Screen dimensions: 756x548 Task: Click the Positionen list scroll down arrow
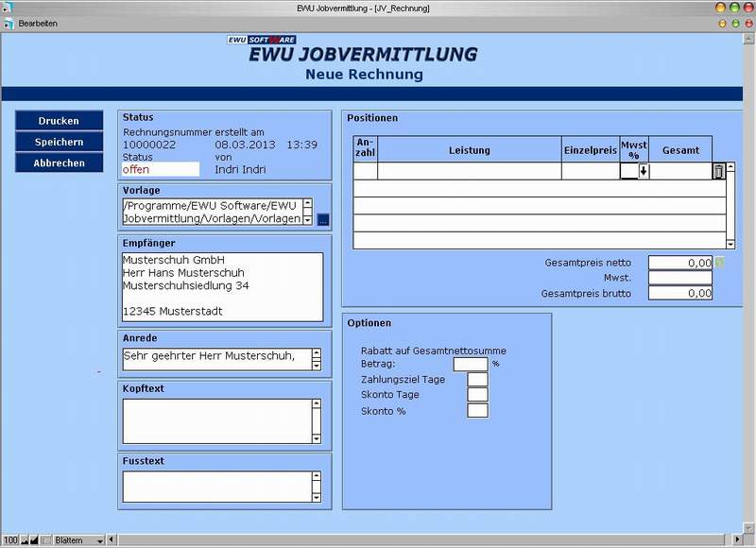click(x=730, y=245)
